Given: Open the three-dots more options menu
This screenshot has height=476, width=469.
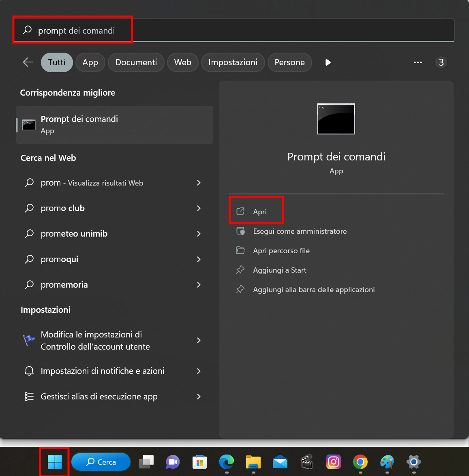Looking at the screenshot, I should click(x=418, y=62).
